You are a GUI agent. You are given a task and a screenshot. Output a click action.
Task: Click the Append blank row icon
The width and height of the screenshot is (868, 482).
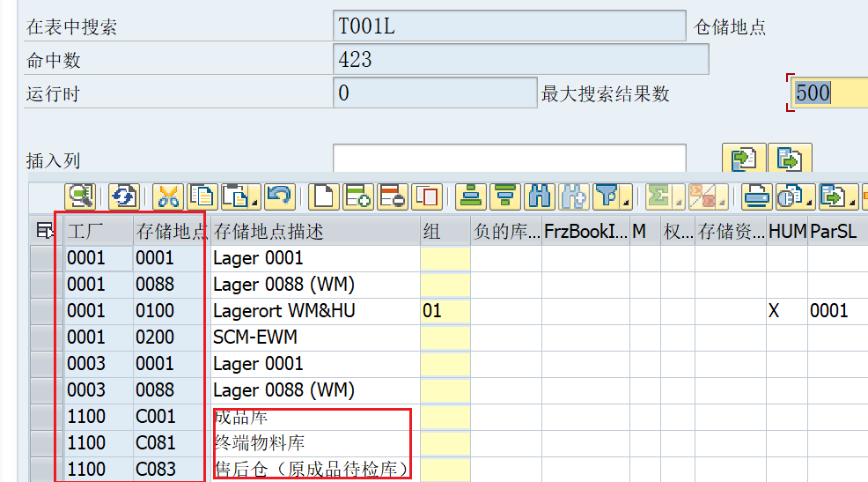[324, 197]
